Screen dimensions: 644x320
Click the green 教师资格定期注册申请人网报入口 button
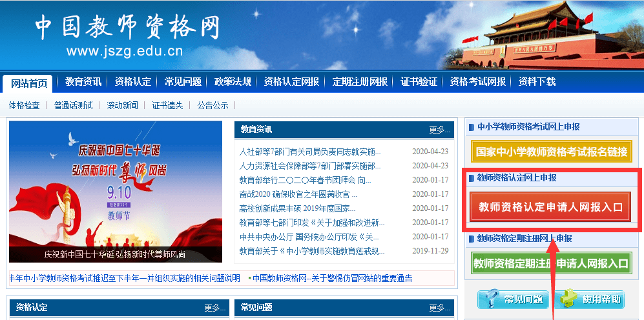(x=551, y=263)
